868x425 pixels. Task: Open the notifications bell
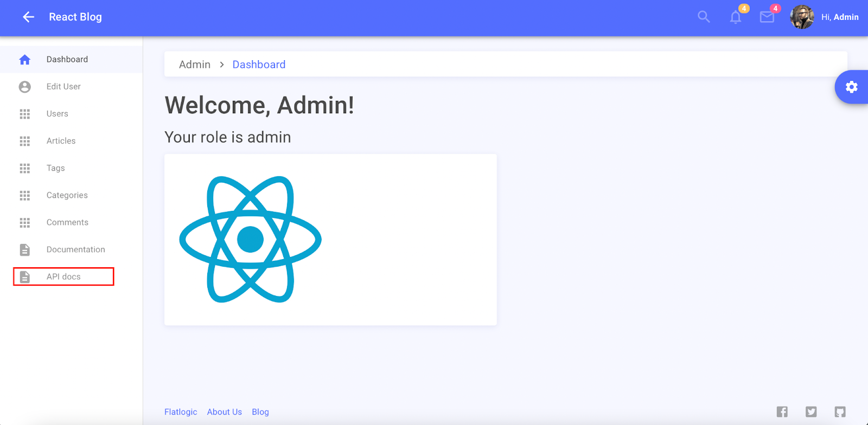736,17
